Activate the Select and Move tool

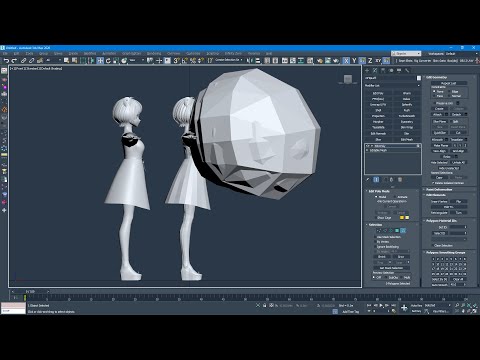coord(100,60)
